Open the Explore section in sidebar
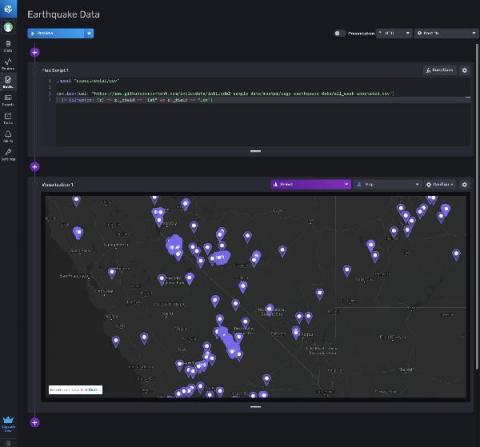Screen dimensions: 480x447 click(x=8, y=64)
